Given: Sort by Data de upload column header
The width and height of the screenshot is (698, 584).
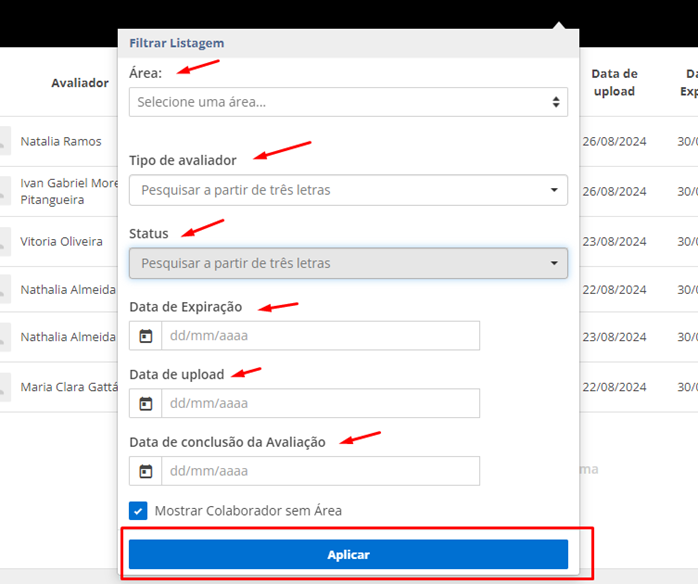Looking at the screenshot, I should (x=614, y=82).
